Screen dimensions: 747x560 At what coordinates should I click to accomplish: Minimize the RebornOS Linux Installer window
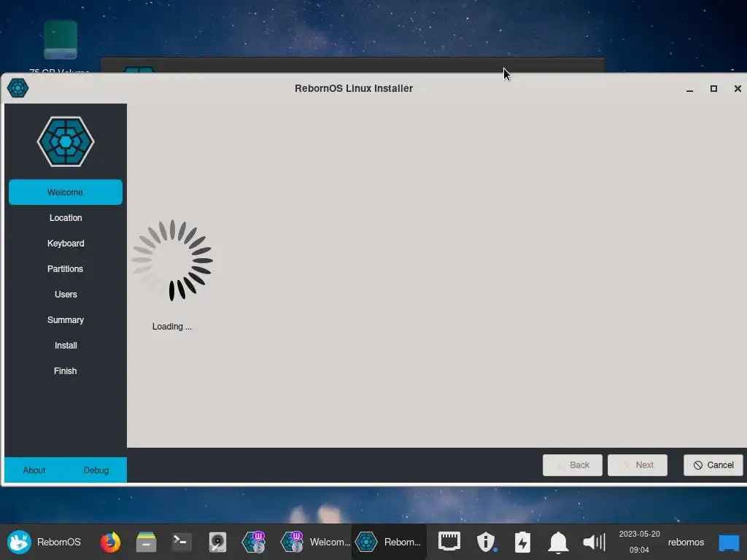coord(689,88)
